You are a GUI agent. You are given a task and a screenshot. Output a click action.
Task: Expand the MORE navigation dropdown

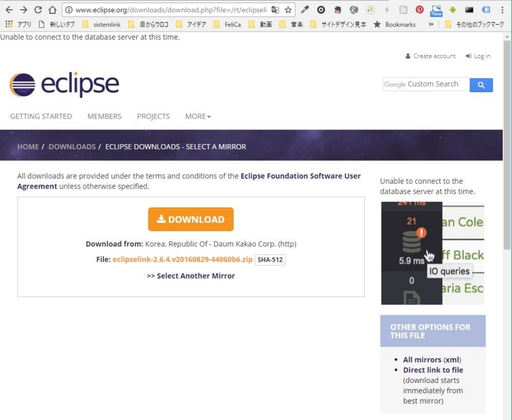198,117
